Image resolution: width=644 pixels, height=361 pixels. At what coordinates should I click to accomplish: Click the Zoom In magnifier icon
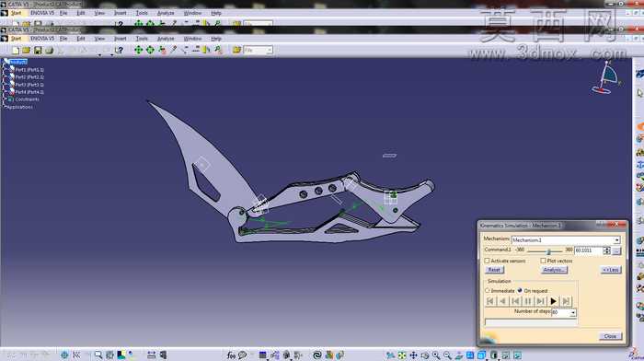(436, 355)
